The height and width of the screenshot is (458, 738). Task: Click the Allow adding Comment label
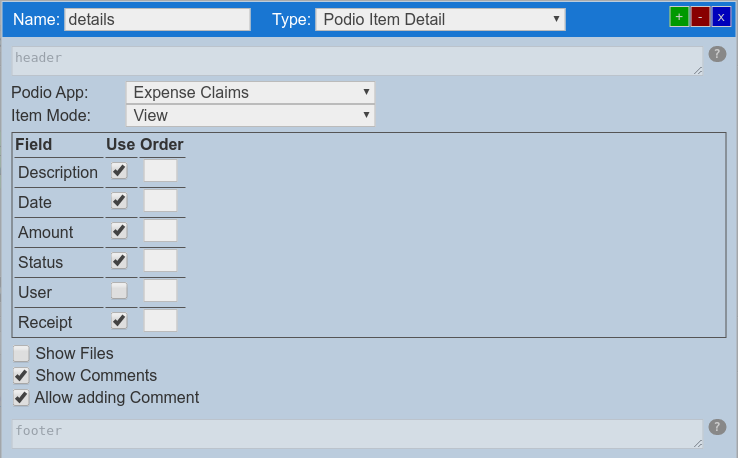(x=117, y=398)
